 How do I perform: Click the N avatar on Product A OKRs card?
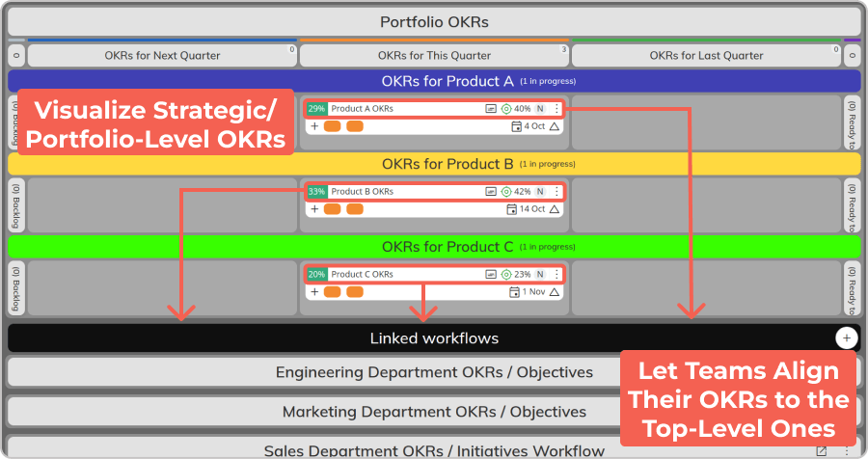pos(540,109)
